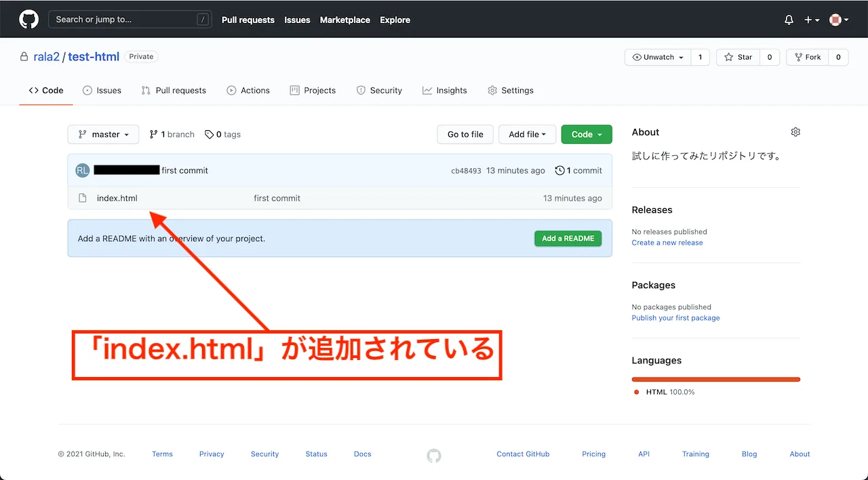Switch to the Settings tab
The image size is (868, 480).
(x=511, y=90)
